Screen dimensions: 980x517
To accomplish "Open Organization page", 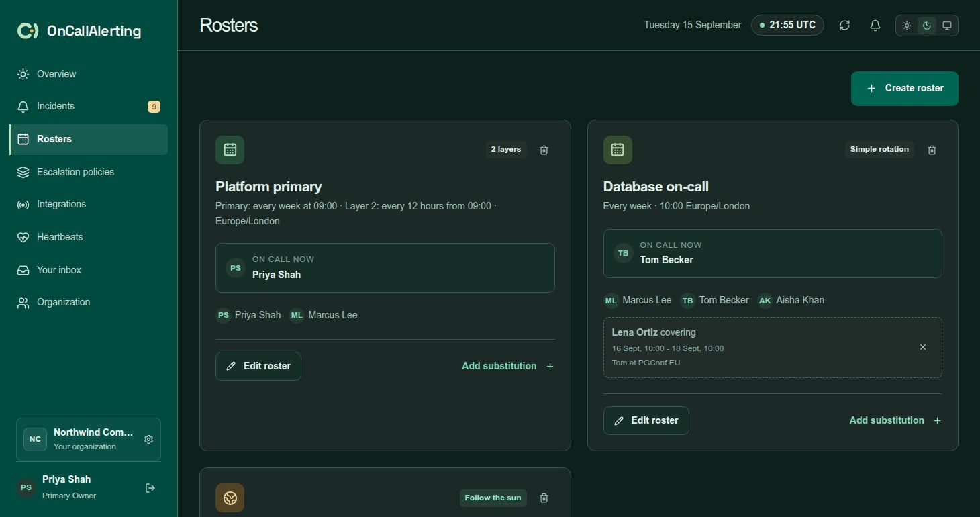I will [89, 302].
